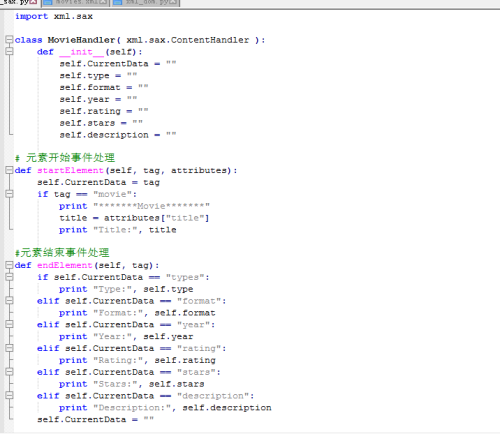This screenshot has width=500, height=434.
Task: Click the green comment '#元素结束事件处理'
Action: pos(62,252)
